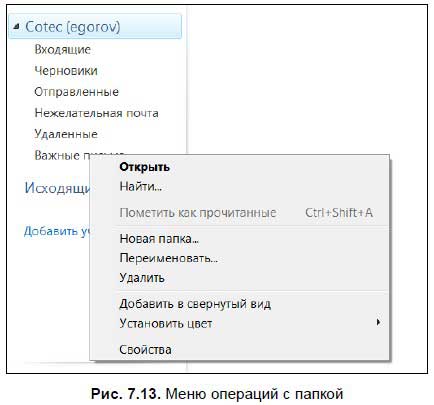434x405 pixels.
Task: Open the Черновики folder
Action: 66,71
